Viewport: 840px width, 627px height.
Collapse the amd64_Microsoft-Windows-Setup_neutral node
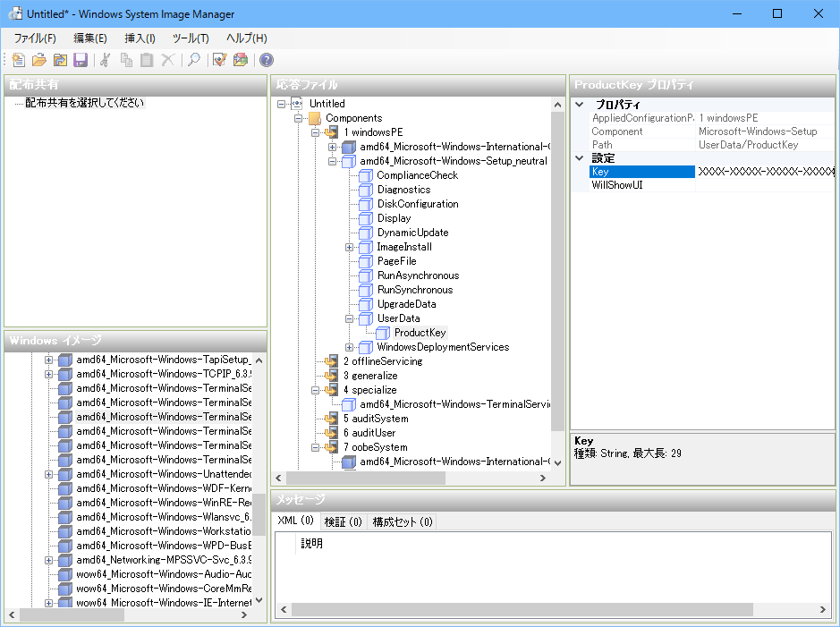point(332,161)
